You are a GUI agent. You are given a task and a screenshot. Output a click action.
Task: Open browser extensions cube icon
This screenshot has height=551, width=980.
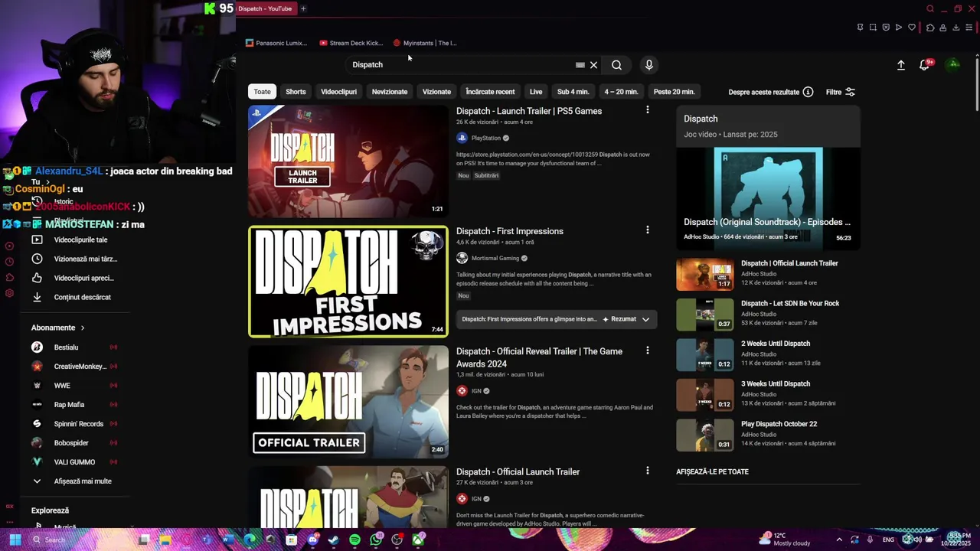point(930,28)
